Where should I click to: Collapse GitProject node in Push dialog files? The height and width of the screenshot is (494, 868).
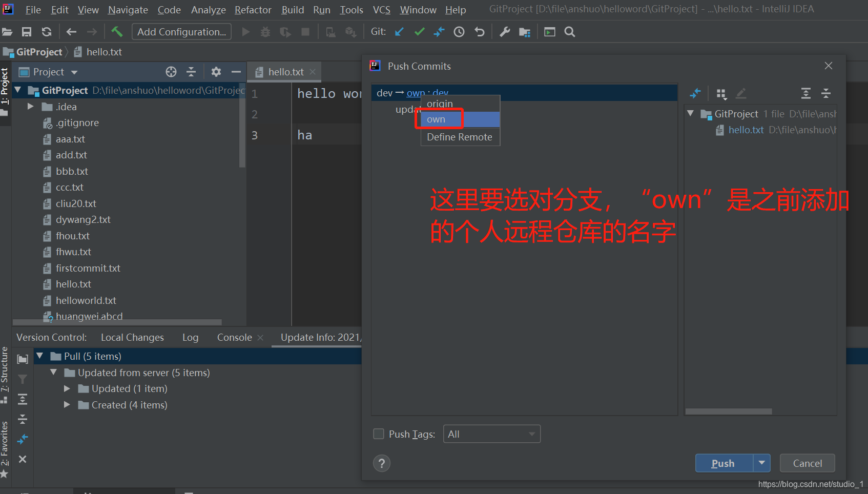click(x=691, y=114)
